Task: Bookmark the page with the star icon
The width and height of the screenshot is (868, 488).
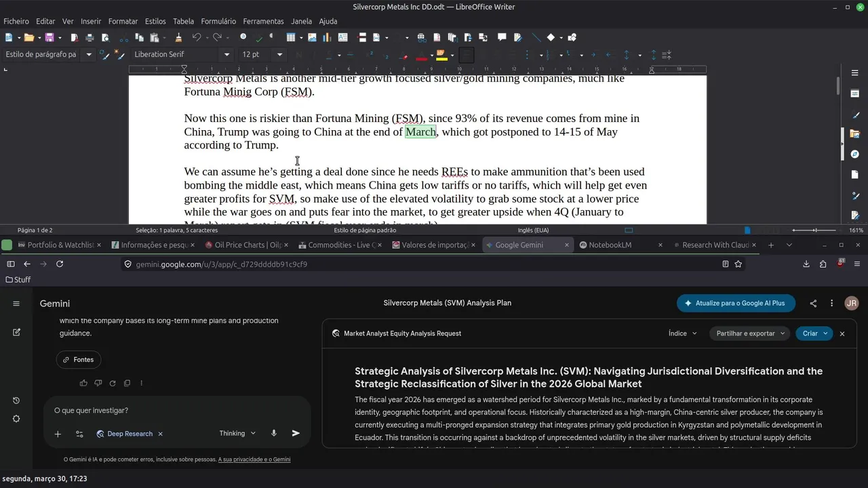Action: 738,264
